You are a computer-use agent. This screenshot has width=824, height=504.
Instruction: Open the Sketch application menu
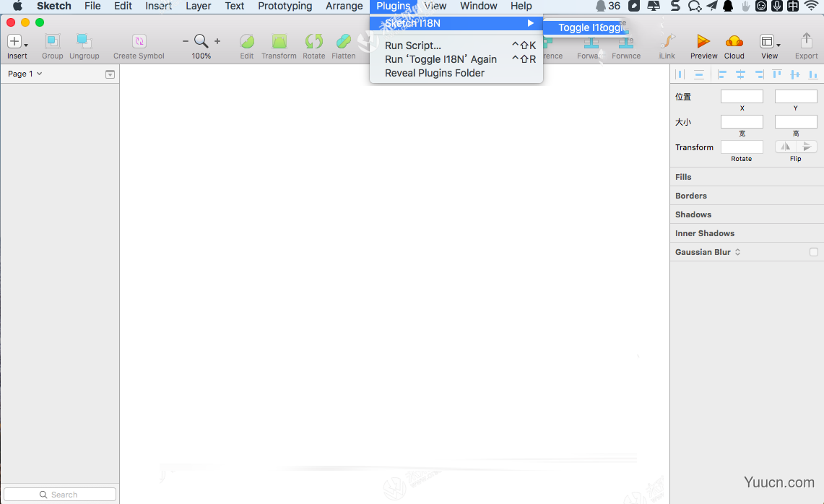53,6
